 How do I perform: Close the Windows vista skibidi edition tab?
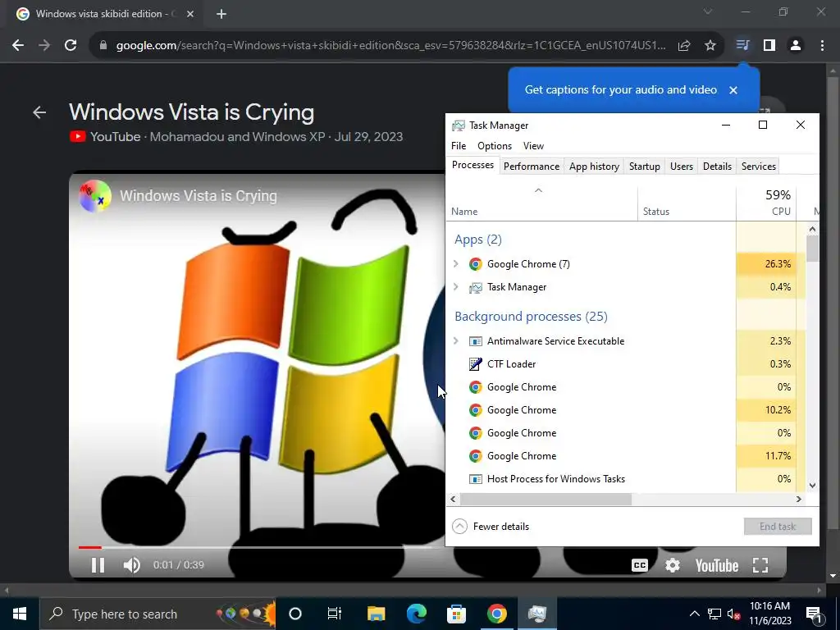(190, 14)
